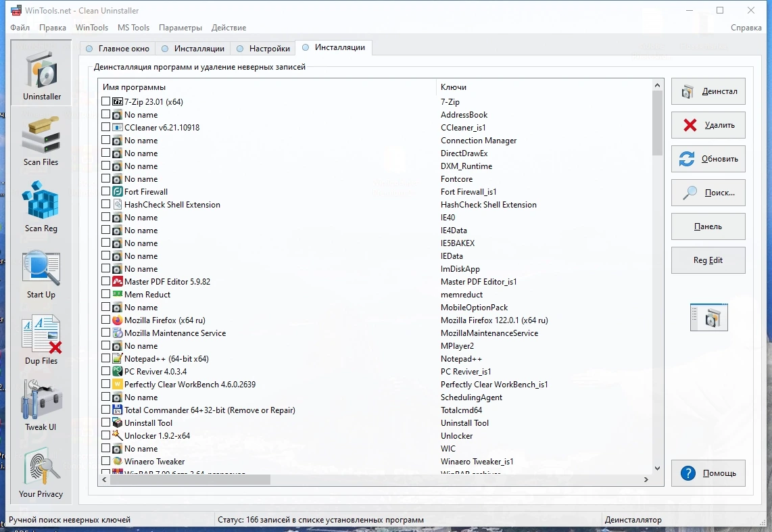Open the Правка menu
The width and height of the screenshot is (772, 532).
[x=53, y=28]
